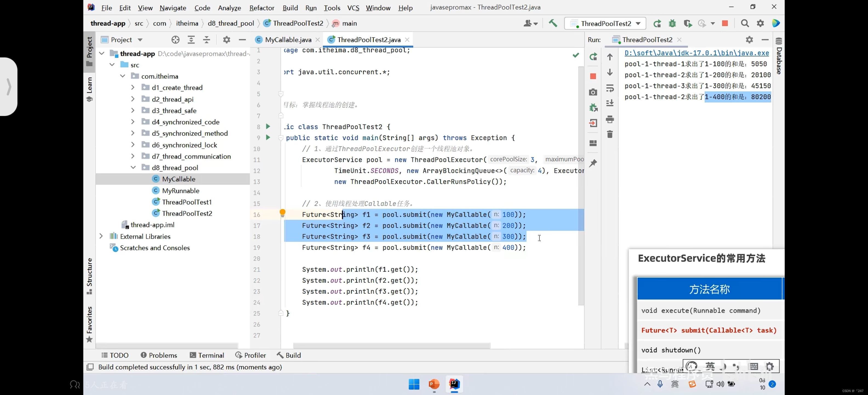Toggle the Structure side tab

(x=89, y=276)
